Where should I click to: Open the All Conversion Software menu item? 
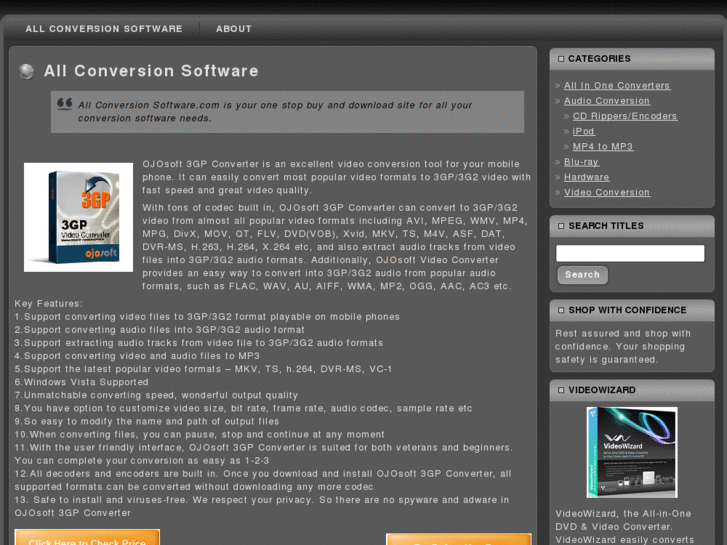[x=104, y=29]
